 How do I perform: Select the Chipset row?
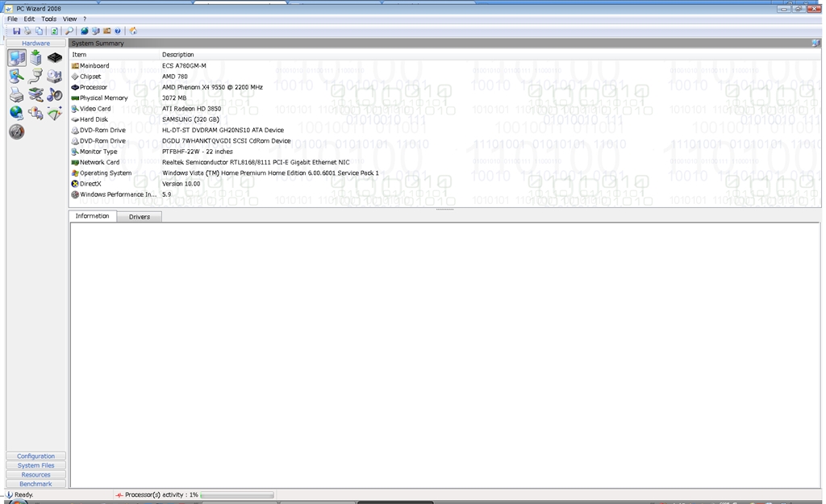pos(445,77)
